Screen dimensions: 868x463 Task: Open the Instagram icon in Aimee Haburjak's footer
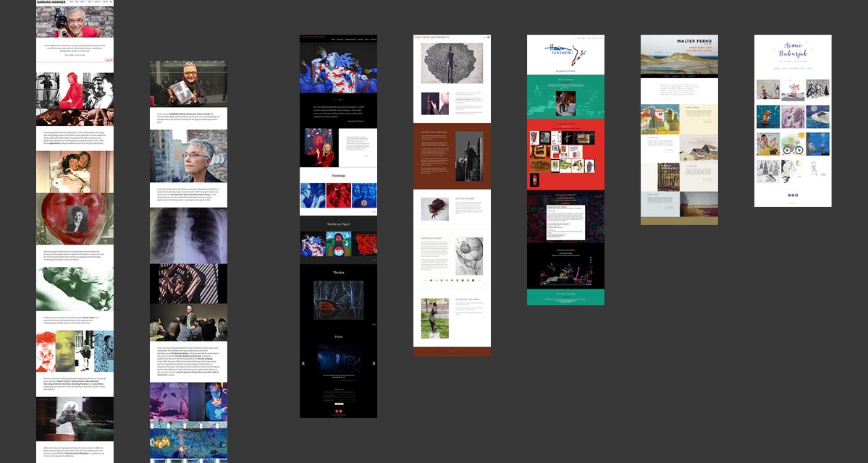coord(793,195)
